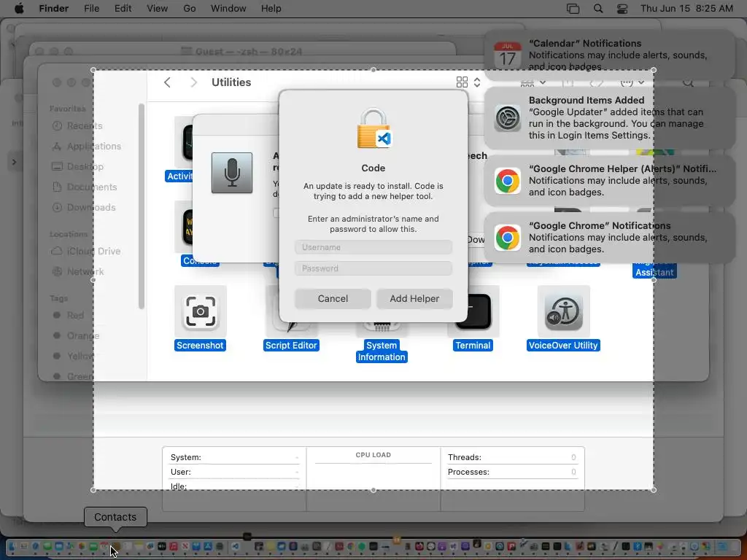
Task: Launch the Music app from the Dock
Action: 174,547
